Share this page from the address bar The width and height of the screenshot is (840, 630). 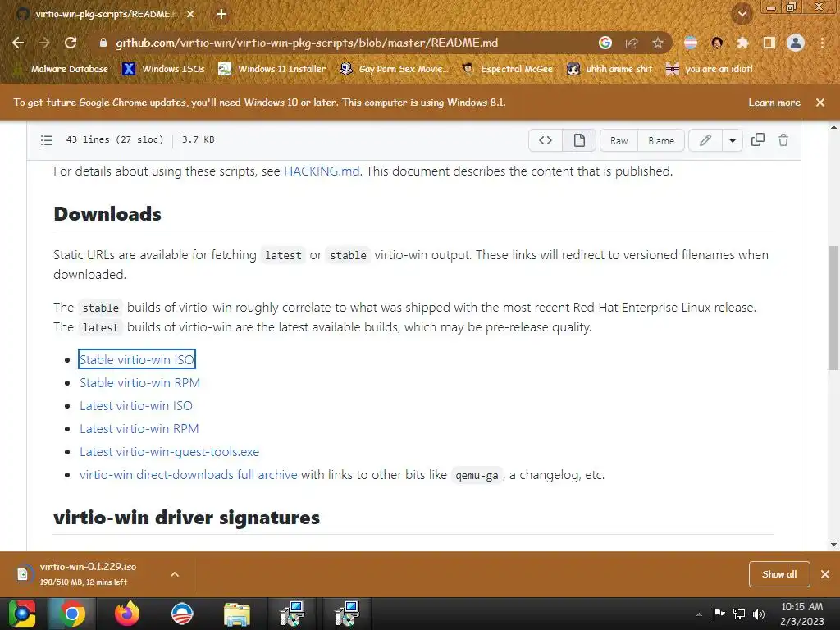click(632, 43)
